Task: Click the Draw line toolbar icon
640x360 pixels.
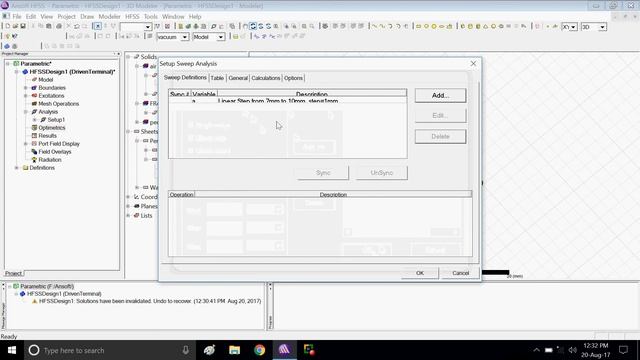Action: pyautogui.click(x=374, y=26)
